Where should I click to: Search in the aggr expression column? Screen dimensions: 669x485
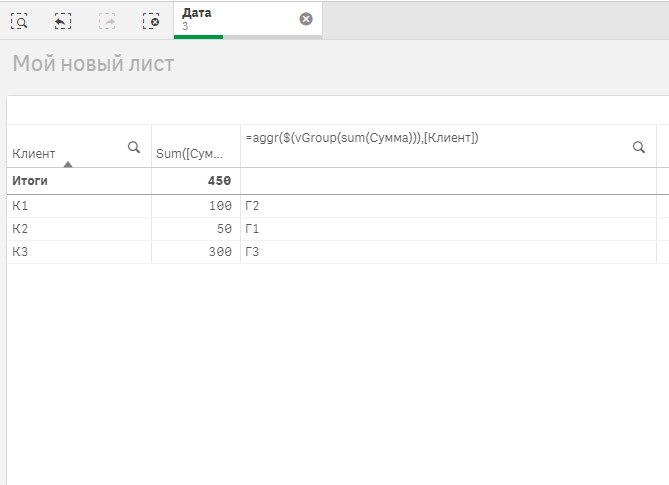point(638,147)
